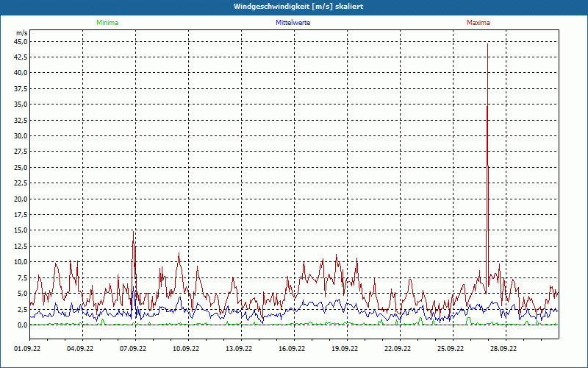The height and width of the screenshot is (368, 588).
Task: Click the 30,0 y-axis value
Action: point(21,136)
